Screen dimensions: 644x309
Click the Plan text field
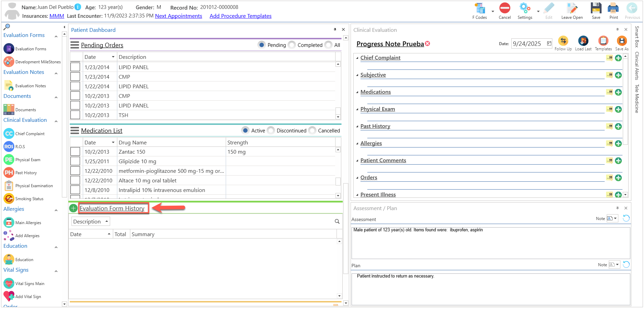coord(491,289)
